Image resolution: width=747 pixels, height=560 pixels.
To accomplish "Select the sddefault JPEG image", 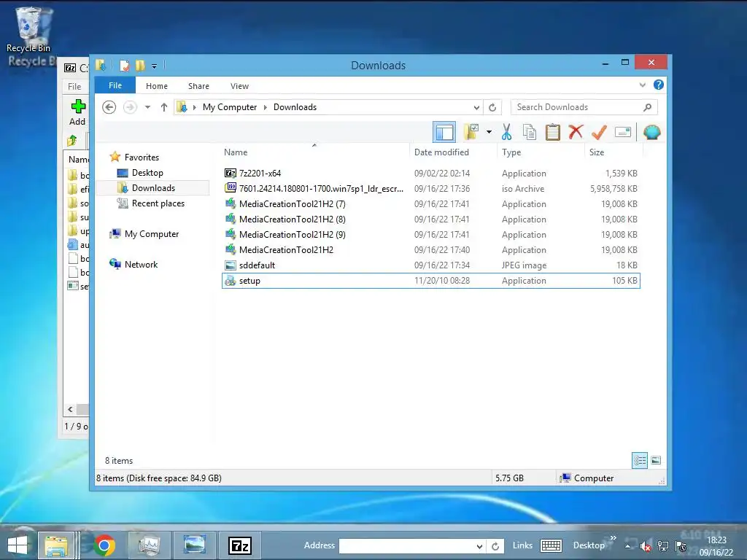I will pyautogui.click(x=430, y=265).
